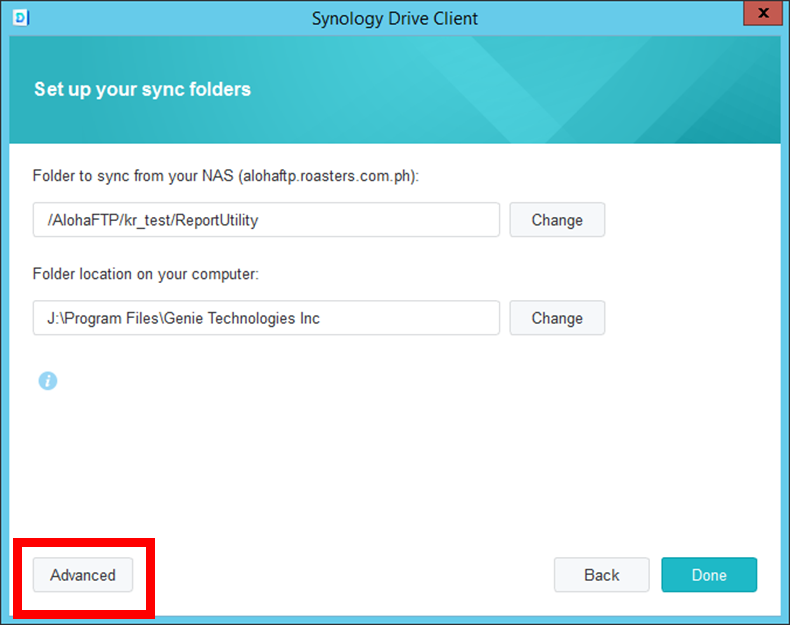Click the 'Folder location on your computer' label

[x=146, y=274]
